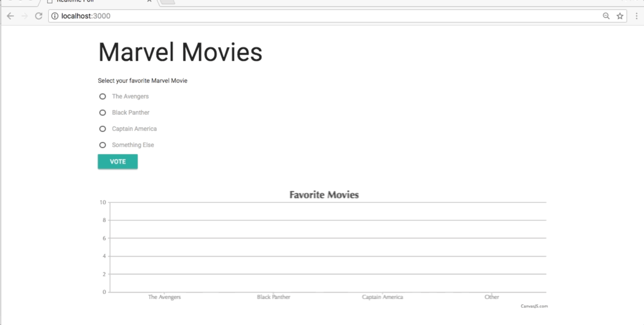
Task: Select The Avengers radio button
Action: 103,96
